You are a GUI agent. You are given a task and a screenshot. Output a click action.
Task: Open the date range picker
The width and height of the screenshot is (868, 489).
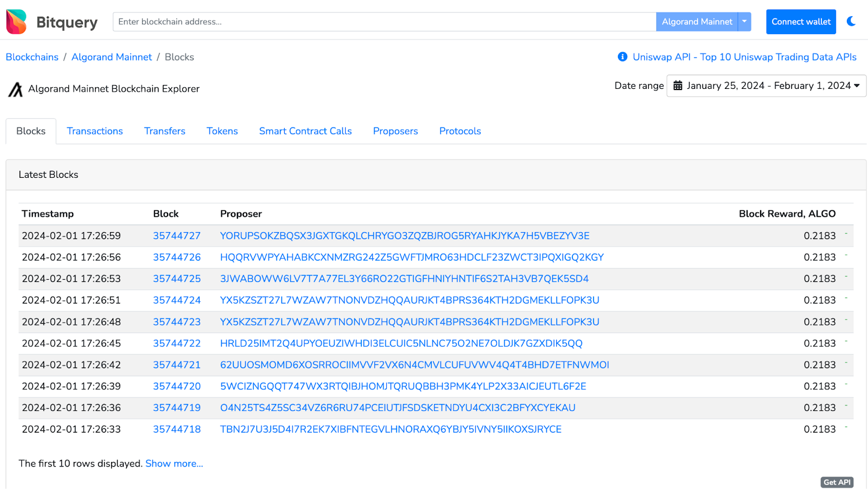766,86
